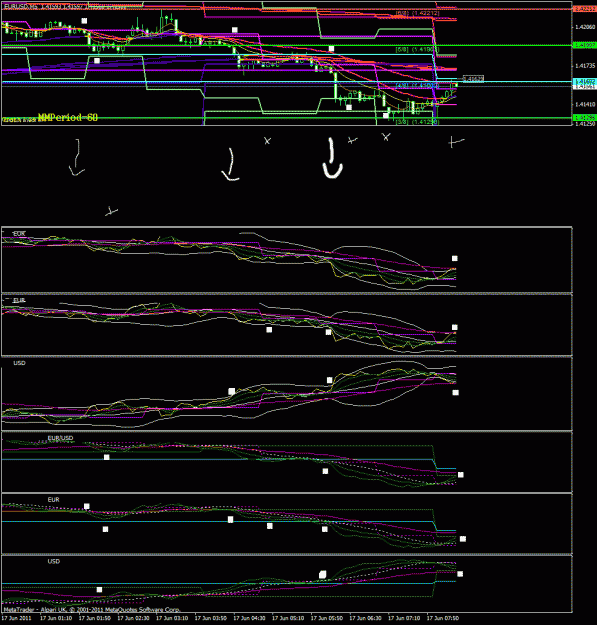
Task: Click the MetaTrader Alpari UK copyright text
Action: point(92,609)
